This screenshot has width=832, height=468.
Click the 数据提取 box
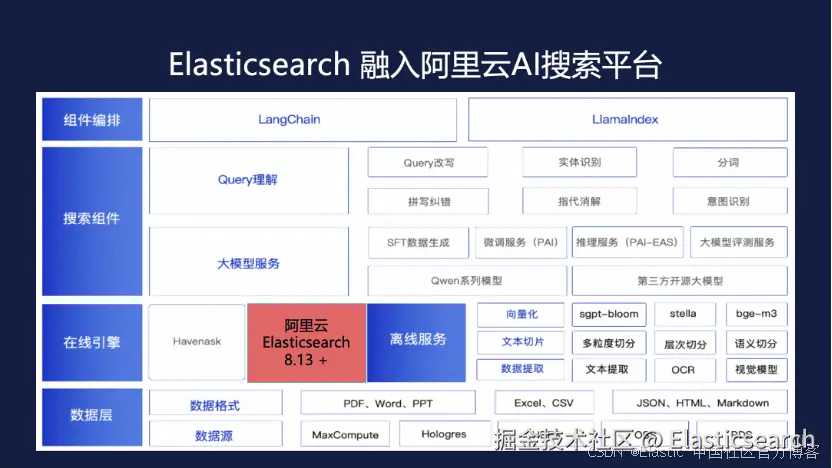click(x=521, y=369)
